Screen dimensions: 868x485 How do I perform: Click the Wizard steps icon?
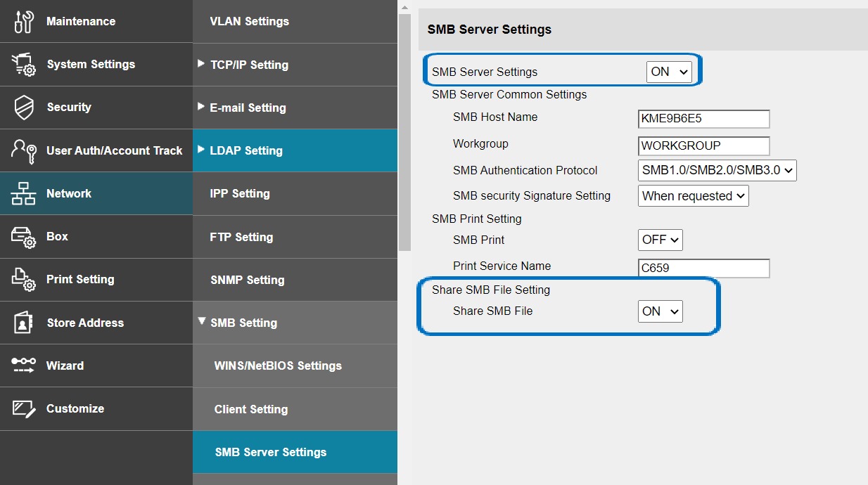[x=23, y=366]
